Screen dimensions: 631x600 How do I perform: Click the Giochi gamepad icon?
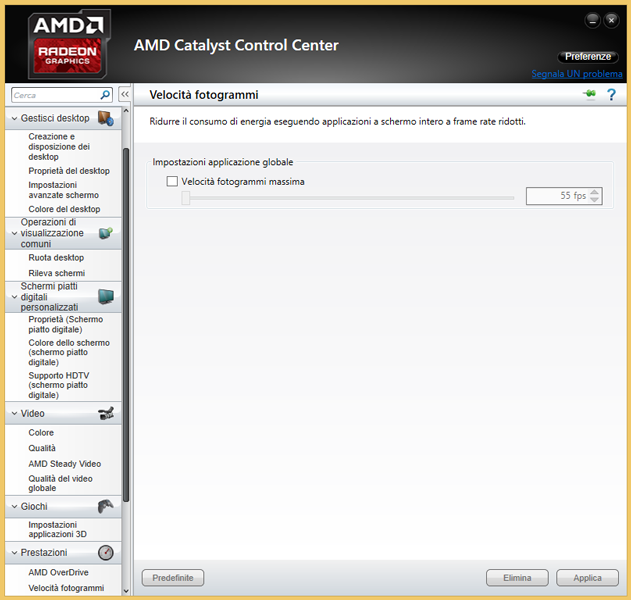[106, 506]
